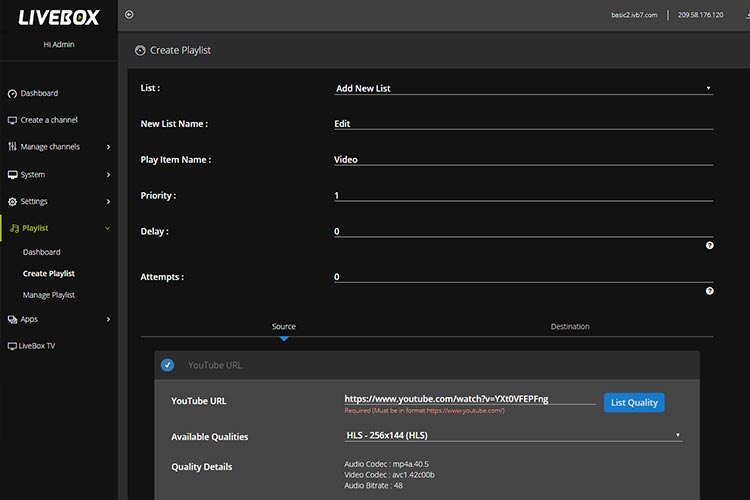Open System menu item

(x=33, y=175)
